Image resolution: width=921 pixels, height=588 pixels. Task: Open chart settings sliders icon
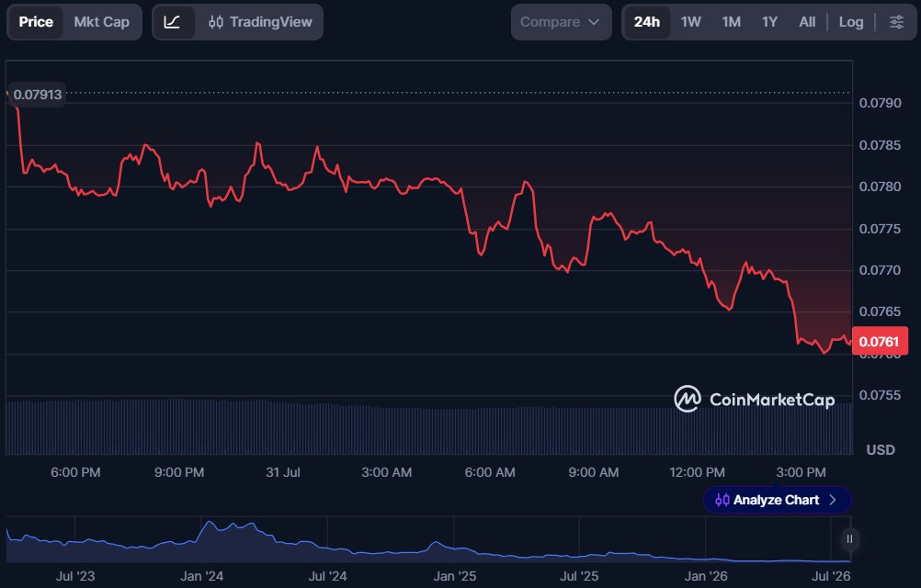(896, 22)
